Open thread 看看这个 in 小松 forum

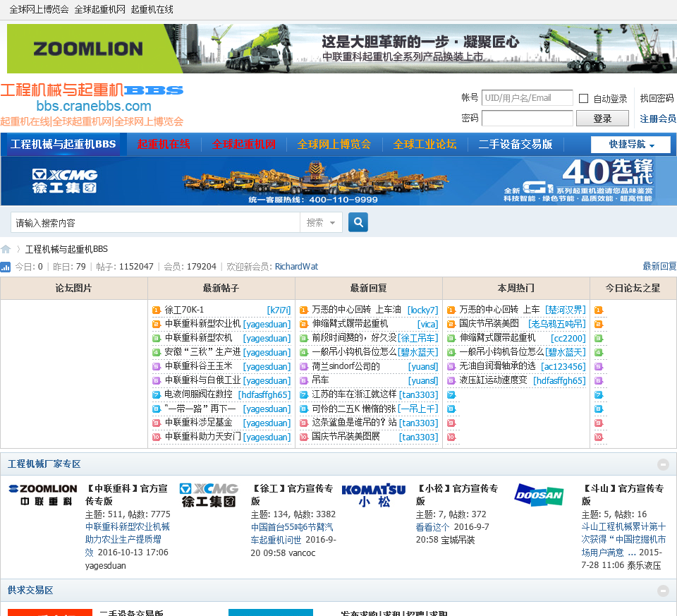pos(432,527)
